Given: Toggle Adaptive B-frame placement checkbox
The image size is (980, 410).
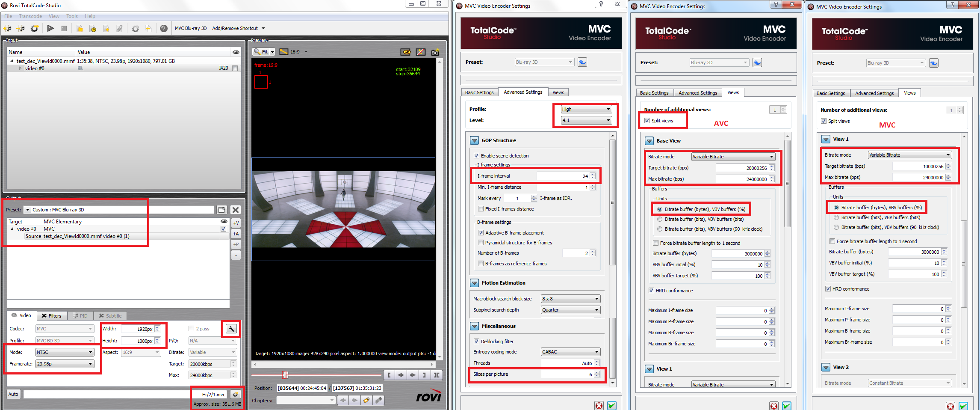Looking at the screenshot, I should coord(481,233).
